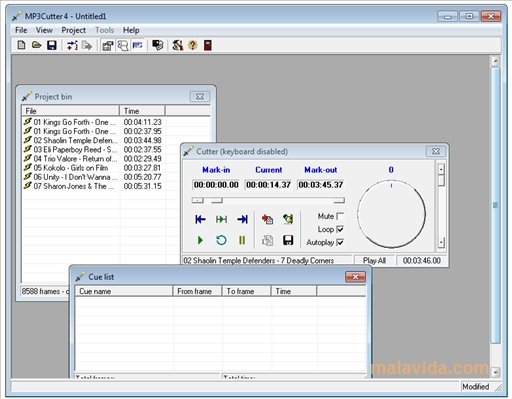The height and width of the screenshot is (399, 512).
Task: Click the current position slider thumb
Action: (x=217, y=200)
